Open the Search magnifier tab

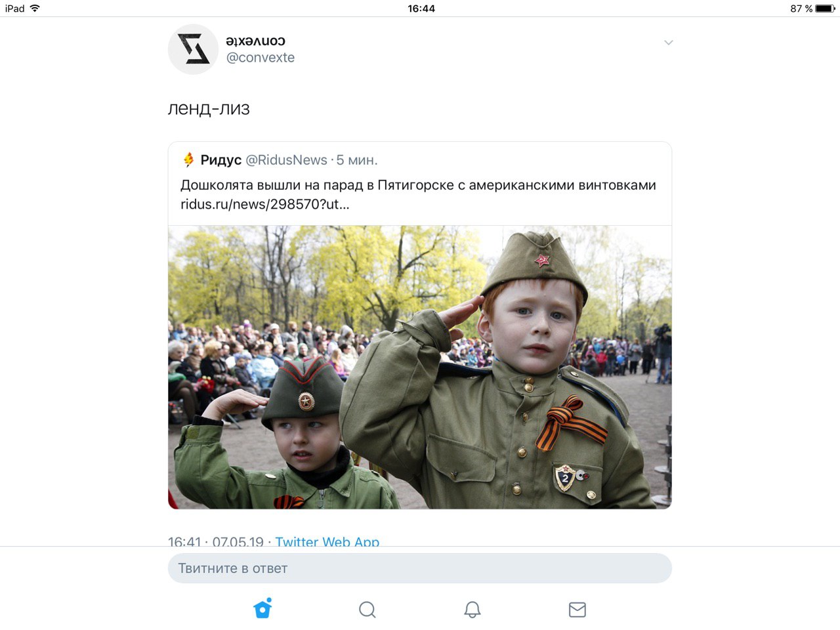tap(367, 610)
